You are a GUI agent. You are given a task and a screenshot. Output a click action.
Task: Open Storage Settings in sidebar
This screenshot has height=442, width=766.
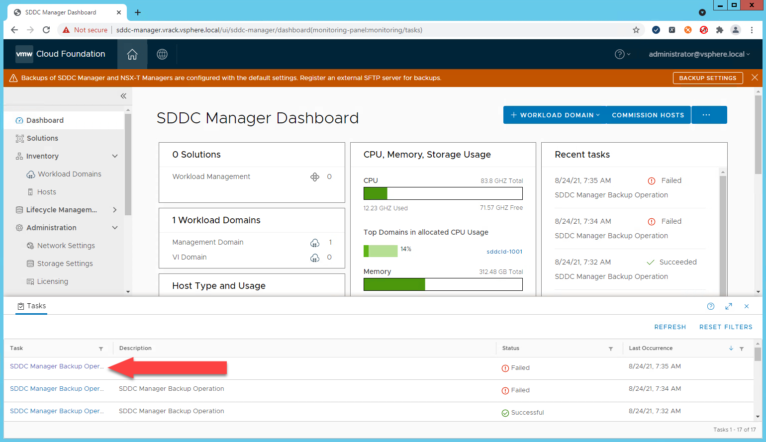pyautogui.click(x=65, y=263)
